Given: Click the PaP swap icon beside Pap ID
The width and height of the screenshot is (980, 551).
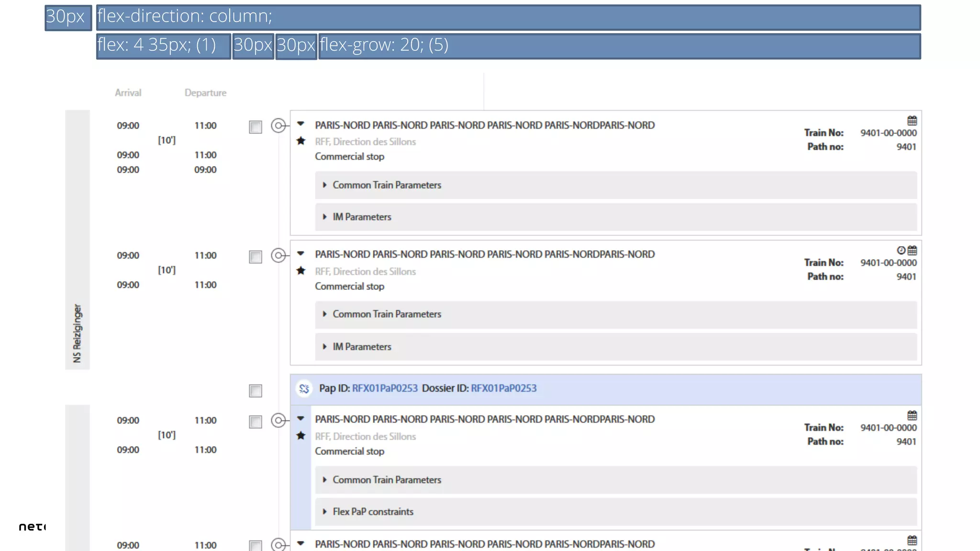Looking at the screenshot, I should (304, 388).
